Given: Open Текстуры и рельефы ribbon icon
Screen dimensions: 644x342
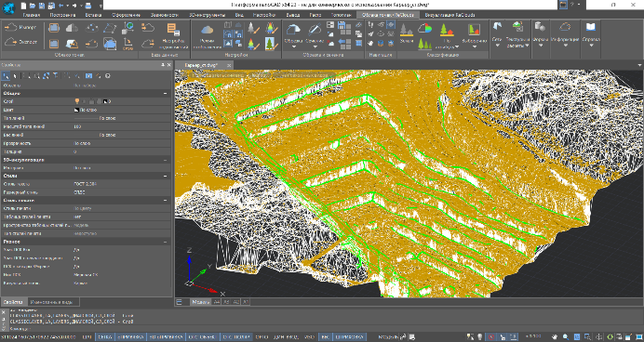Looking at the screenshot, I should click(x=518, y=28).
